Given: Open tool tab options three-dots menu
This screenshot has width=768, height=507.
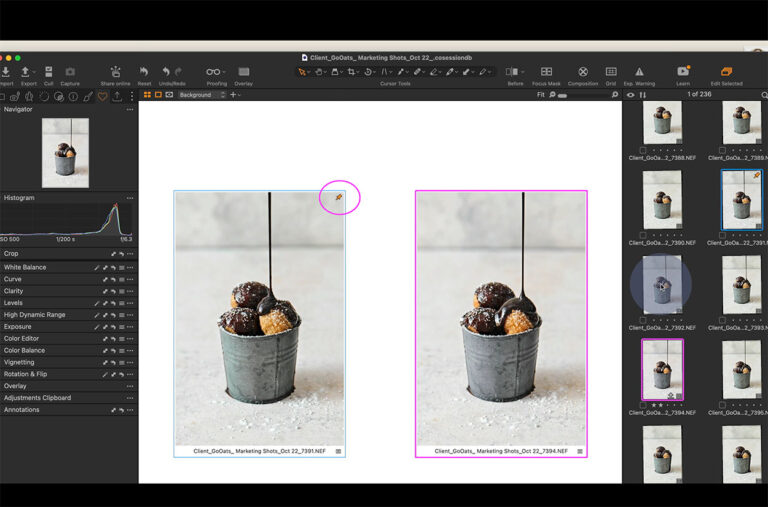Looking at the screenshot, I should point(132,96).
